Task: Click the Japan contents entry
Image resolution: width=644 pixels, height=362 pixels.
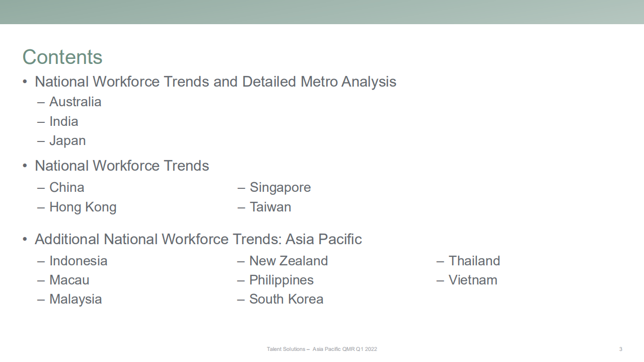Action: tap(67, 140)
